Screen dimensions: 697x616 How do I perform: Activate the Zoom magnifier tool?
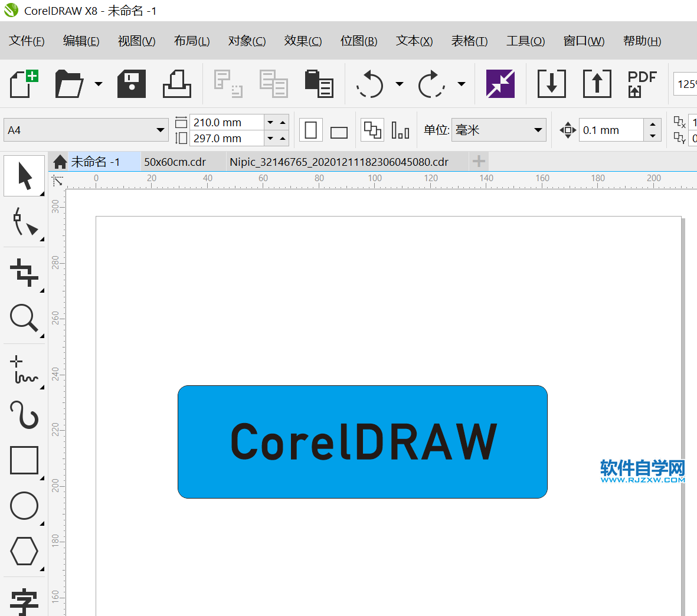(24, 319)
